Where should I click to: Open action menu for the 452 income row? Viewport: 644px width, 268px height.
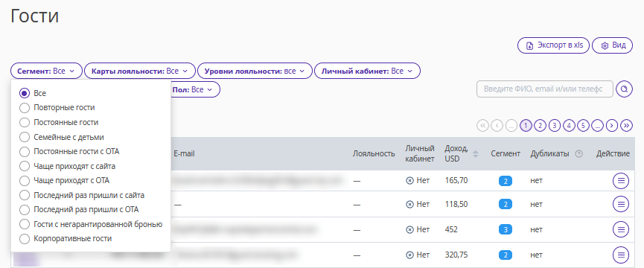[x=621, y=229]
